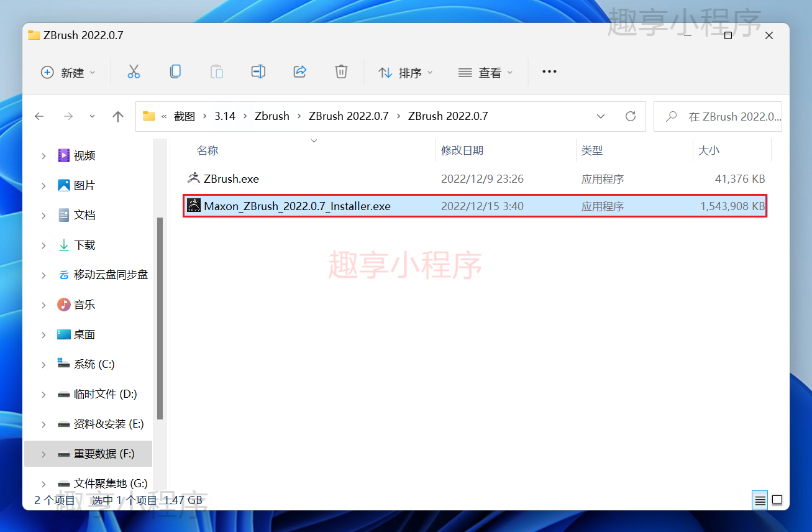
Task: Refresh the current folder
Action: pyautogui.click(x=631, y=116)
